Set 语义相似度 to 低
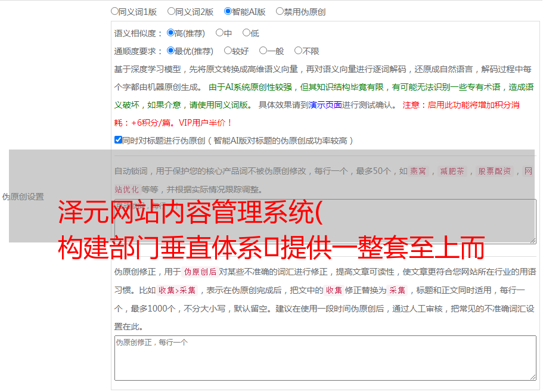Screen dimensions: 543x392 coord(246,33)
